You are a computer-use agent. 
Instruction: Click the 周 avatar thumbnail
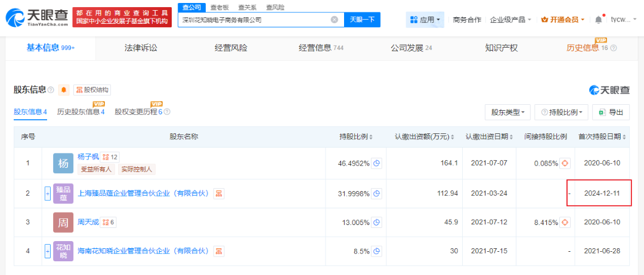pyautogui.click(x=63, y=222)
